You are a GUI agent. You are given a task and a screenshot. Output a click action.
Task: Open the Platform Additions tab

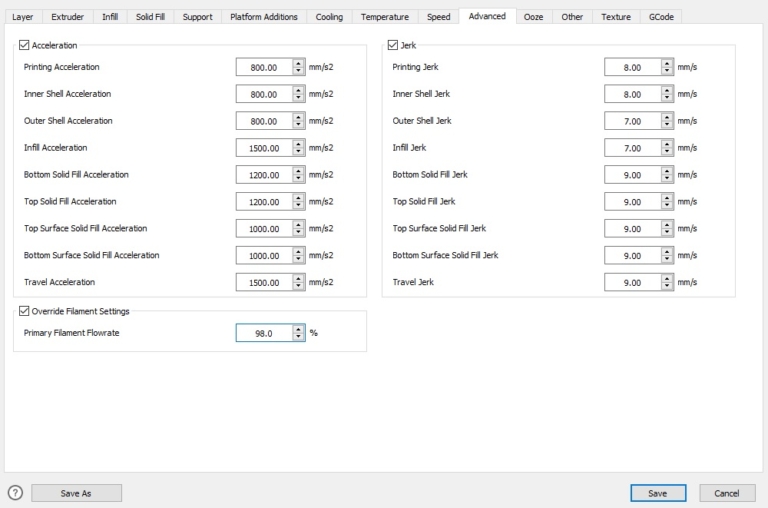(264, 17)
